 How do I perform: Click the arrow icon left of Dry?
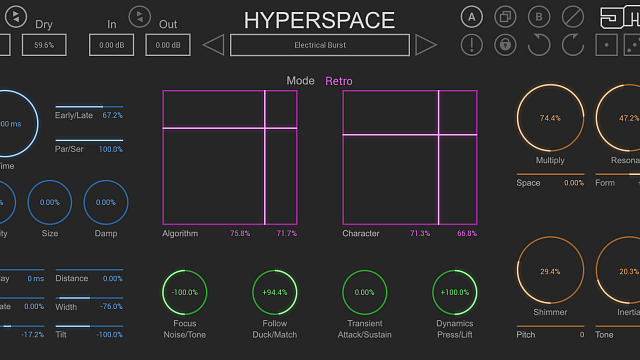point(16,17)
